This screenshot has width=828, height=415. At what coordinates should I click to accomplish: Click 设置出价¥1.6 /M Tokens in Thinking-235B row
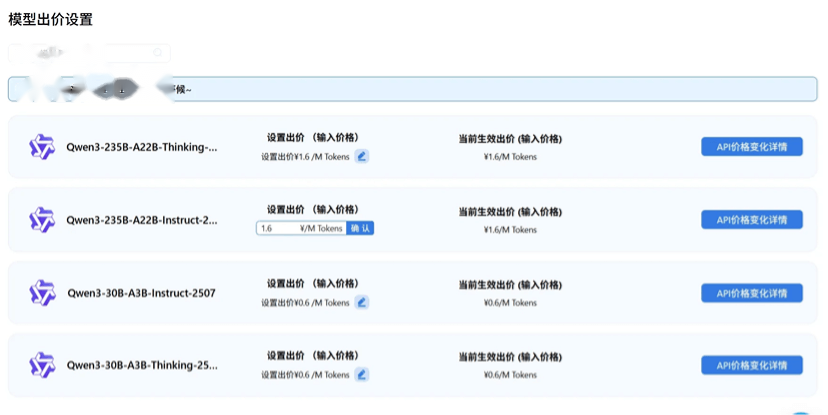[305, 157]
